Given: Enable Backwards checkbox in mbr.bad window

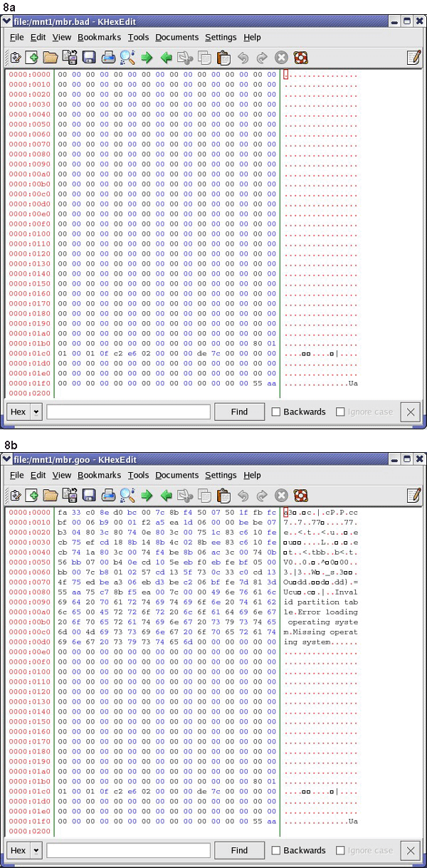Looking at the screenshot, I should 276,412.
